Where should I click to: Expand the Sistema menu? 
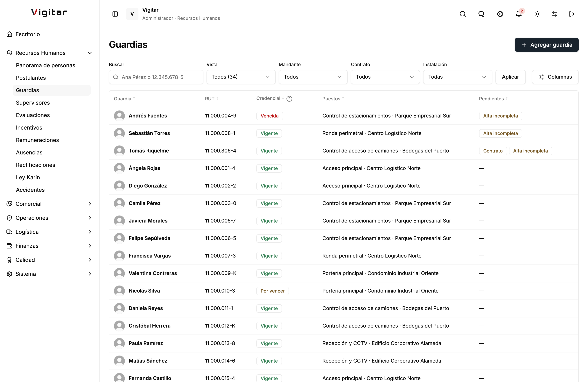click(x=49, y=274)
